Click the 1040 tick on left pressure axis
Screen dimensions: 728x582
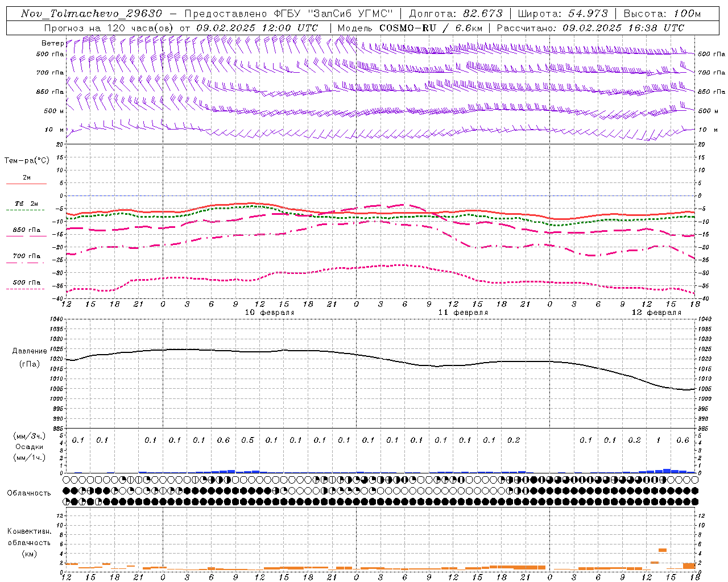tap(56, 319)
